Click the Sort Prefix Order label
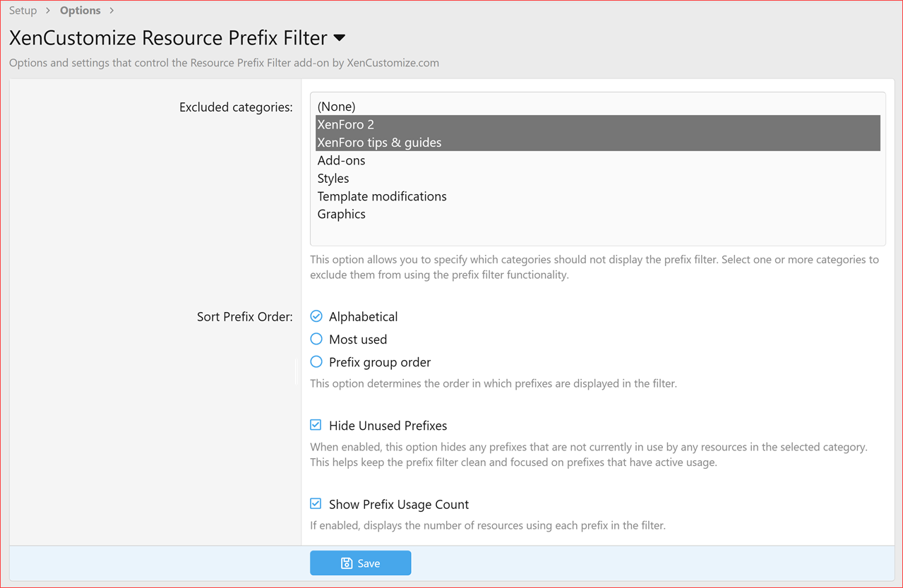This screenshot has height=588, width=903. (x=245, y=317)
